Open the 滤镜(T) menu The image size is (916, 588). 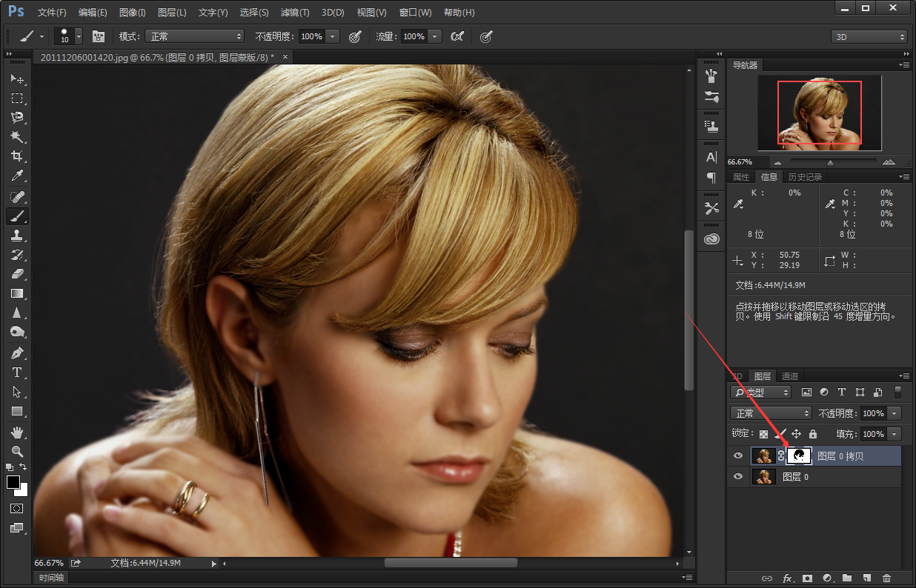tap(295, 13)
